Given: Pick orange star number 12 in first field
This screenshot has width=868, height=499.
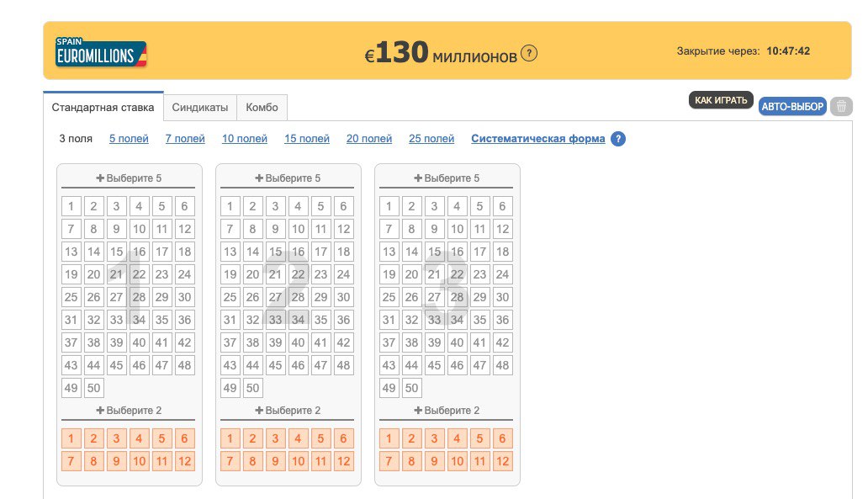Looking at the screenshot, I should point(184,461).
